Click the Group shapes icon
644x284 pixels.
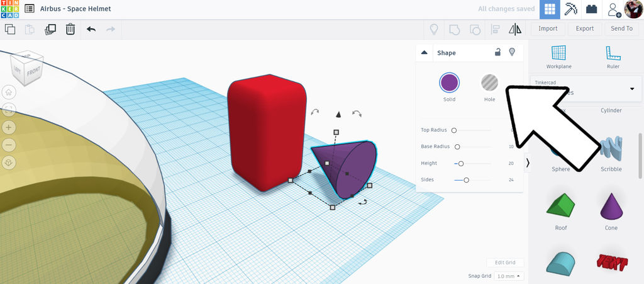[x=454, y=29]
